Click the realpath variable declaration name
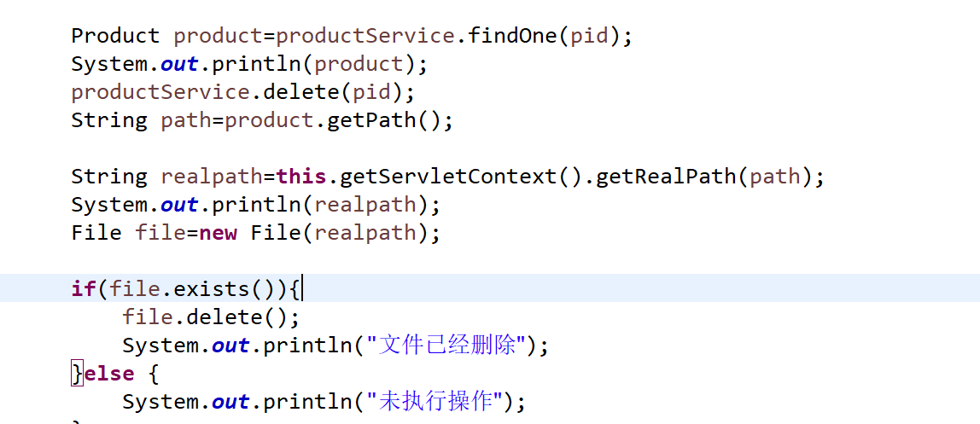Image resolution: width=980 pixels, height=424 pixels. point(211,177)
